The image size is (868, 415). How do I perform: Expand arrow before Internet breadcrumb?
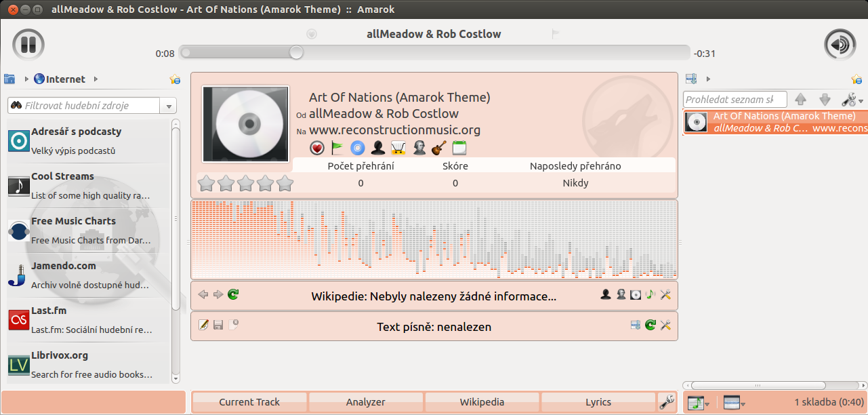point(26,79)
